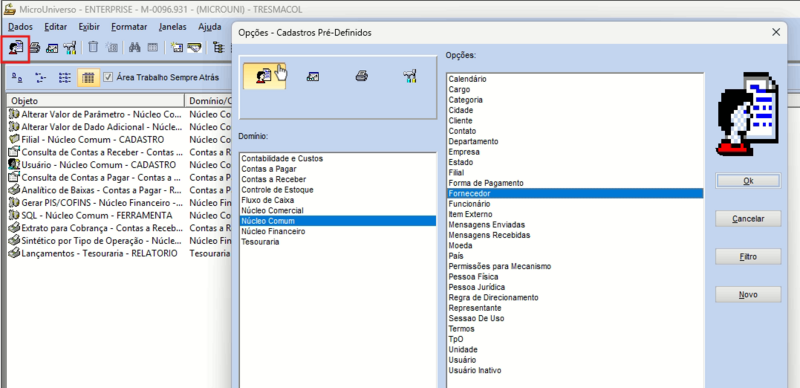Choose Funcionário in Opções list
800x388 pixels.
pos(575,204)
